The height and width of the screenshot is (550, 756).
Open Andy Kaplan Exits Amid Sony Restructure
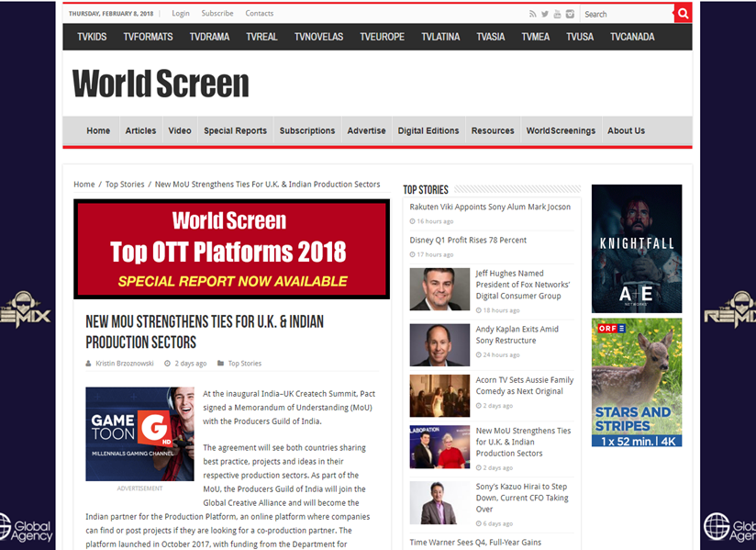coord(517,335)
